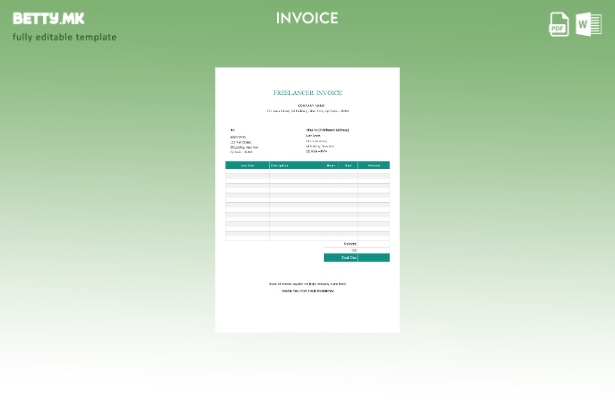
Task: Click the "Thank you for your business" footer text
Action: click(x=307, y=291)
